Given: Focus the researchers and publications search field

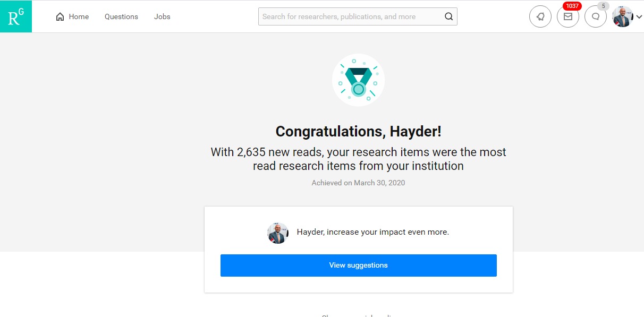Looking at the screenshot, I should pyautogui.click(x=358, y=16).
